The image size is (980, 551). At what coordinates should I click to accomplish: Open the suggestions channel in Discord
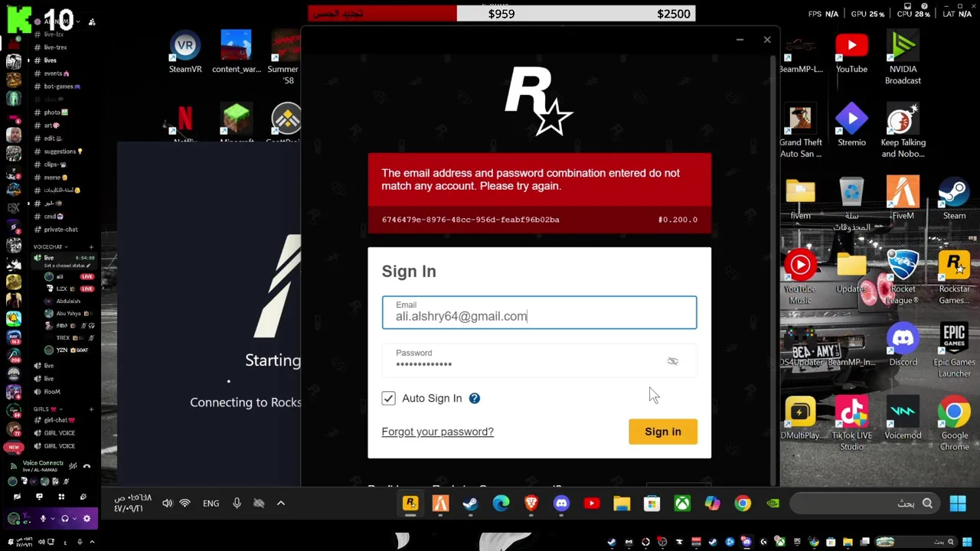tap(60, 152)
